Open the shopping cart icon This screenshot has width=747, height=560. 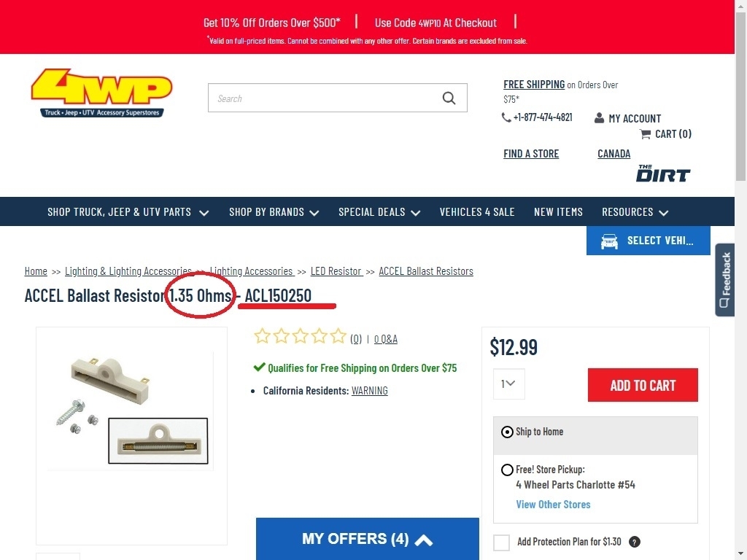645,133
